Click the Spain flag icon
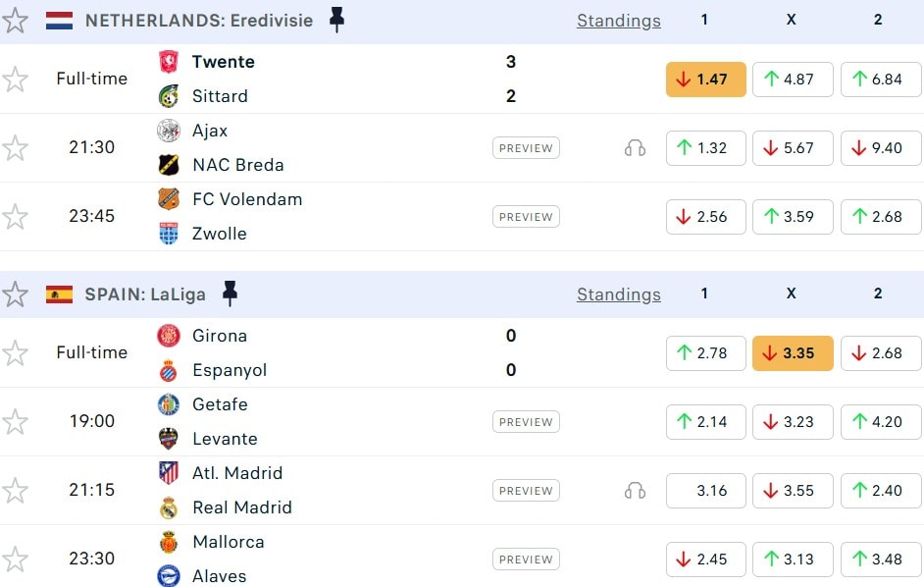The height and width of the screenshot is (587, 924). 60,294
